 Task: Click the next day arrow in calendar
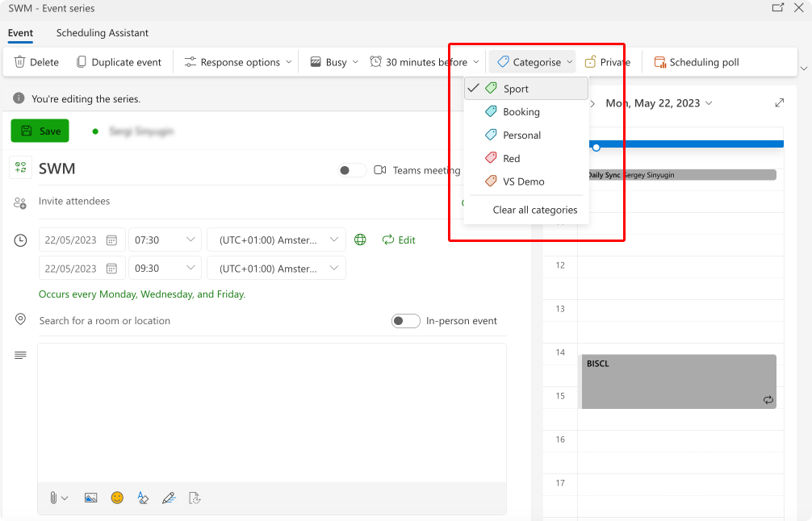coord(592,103)
